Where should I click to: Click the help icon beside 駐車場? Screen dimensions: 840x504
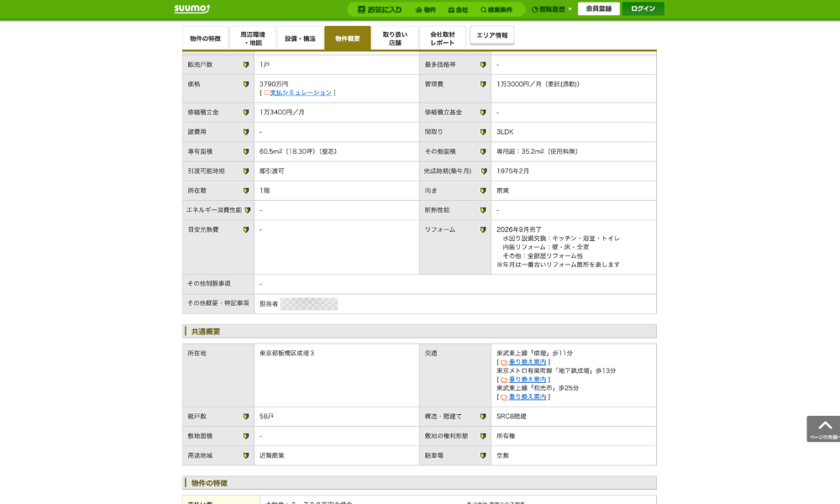[x=483, y=456]
